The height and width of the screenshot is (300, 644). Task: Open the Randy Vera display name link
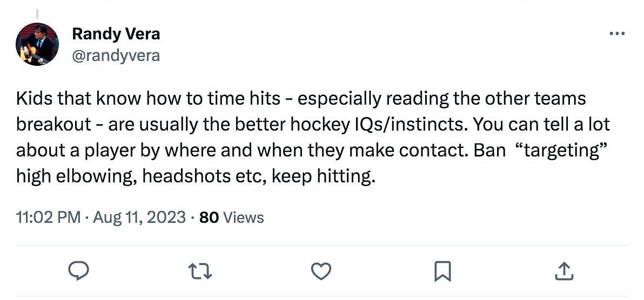pyautogui.click(x=116, y=34)
